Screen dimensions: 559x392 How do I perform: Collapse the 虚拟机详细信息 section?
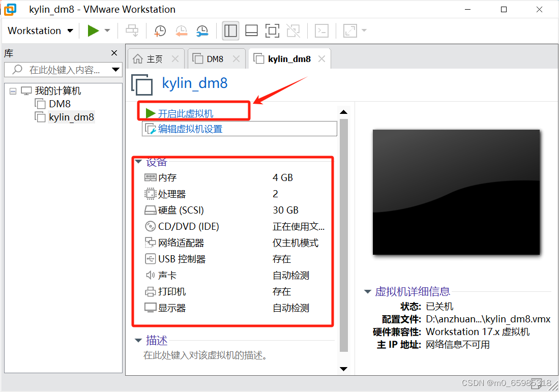coord(368,291)
